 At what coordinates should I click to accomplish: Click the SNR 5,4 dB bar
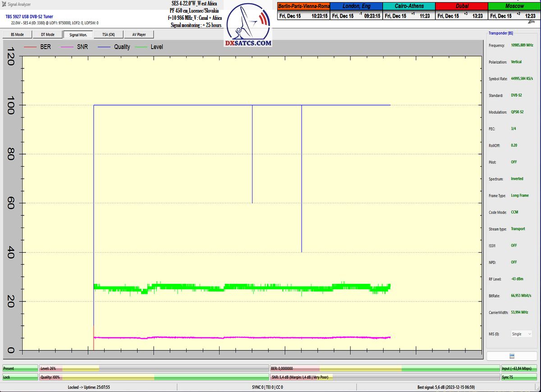pos(385,377)
